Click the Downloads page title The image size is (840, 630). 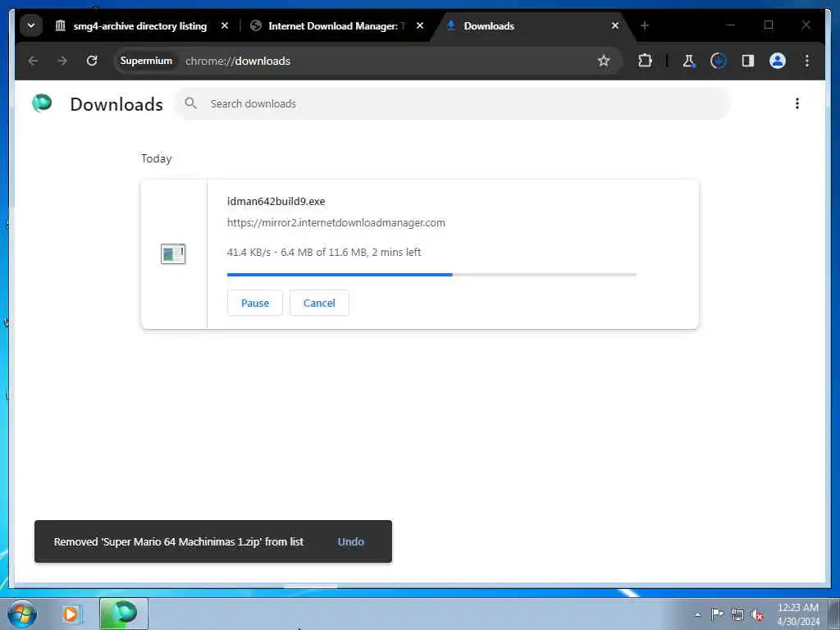point(116,104)
